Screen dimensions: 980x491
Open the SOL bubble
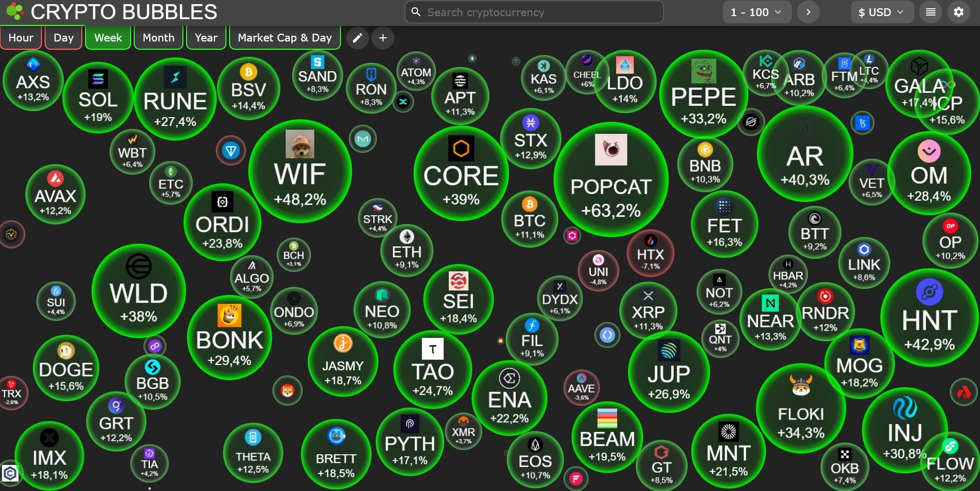(98, 97)
